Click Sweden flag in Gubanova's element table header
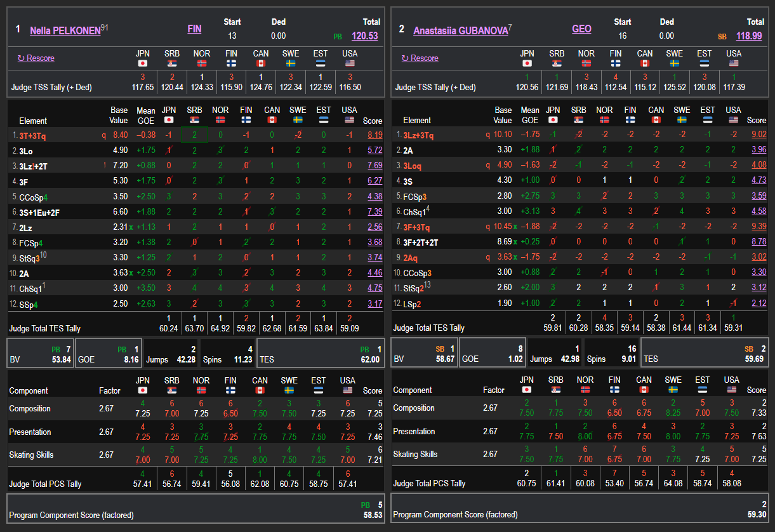 point(682,120)
